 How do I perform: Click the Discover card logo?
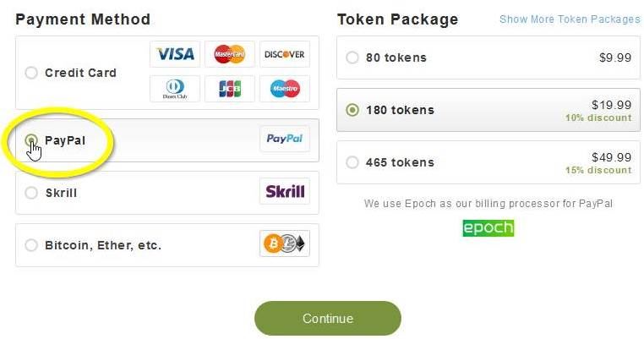coord(285,54)
